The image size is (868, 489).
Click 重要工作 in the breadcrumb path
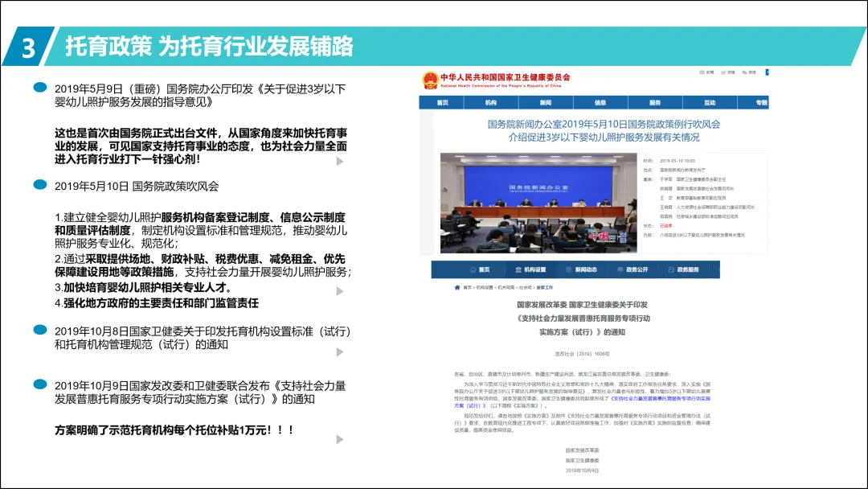tap(545, 287)
